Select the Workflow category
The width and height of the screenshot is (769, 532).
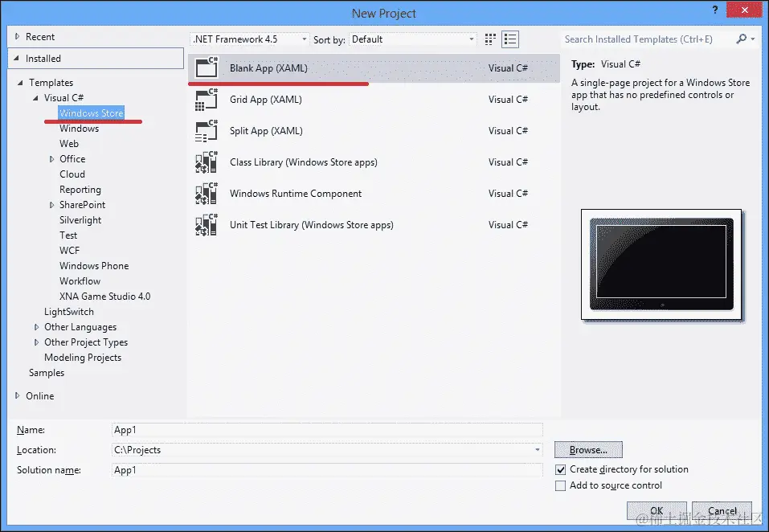click(80, 281)
